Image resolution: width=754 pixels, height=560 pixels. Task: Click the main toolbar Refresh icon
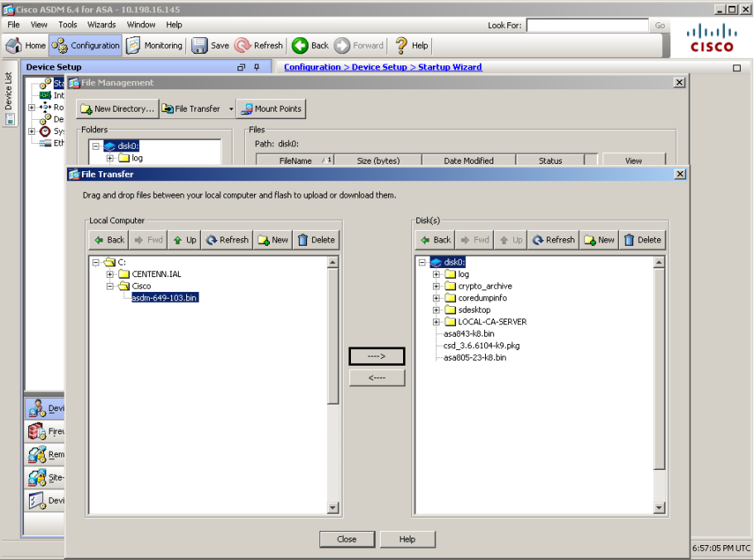click(x=243, y=45)
